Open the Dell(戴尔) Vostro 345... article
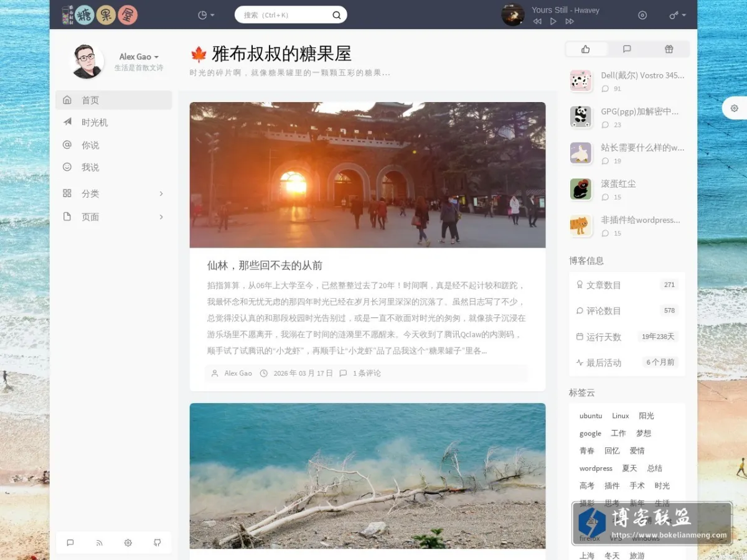This screenshot has height=560, width=747. [x=642, y=75]
